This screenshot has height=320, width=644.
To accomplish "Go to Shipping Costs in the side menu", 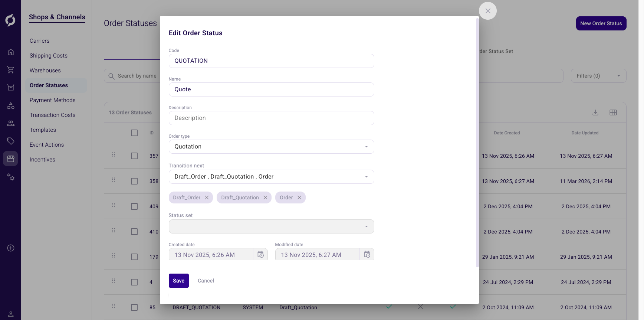I will coord(49,56).
